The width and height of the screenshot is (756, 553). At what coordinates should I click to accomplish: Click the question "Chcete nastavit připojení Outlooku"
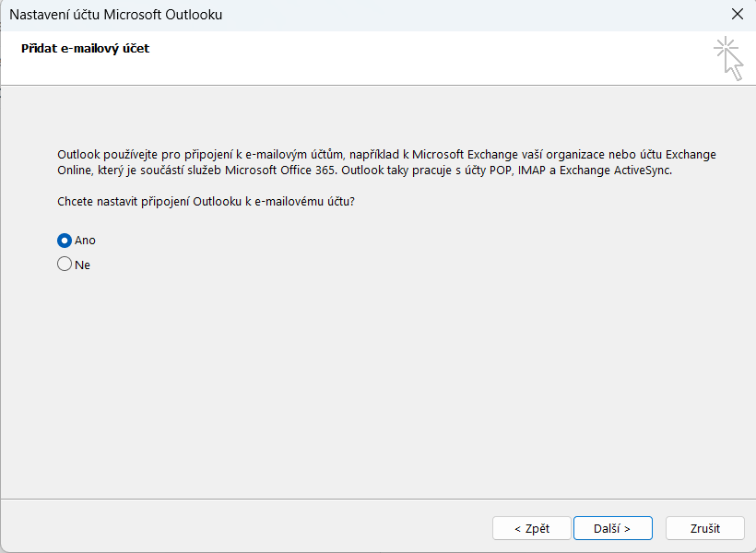206,202
